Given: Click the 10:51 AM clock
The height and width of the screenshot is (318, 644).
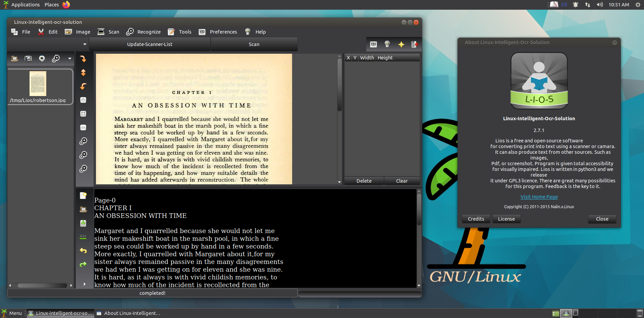Looking at the screenshot, I should pyautogui.click(x=619, y=5).
